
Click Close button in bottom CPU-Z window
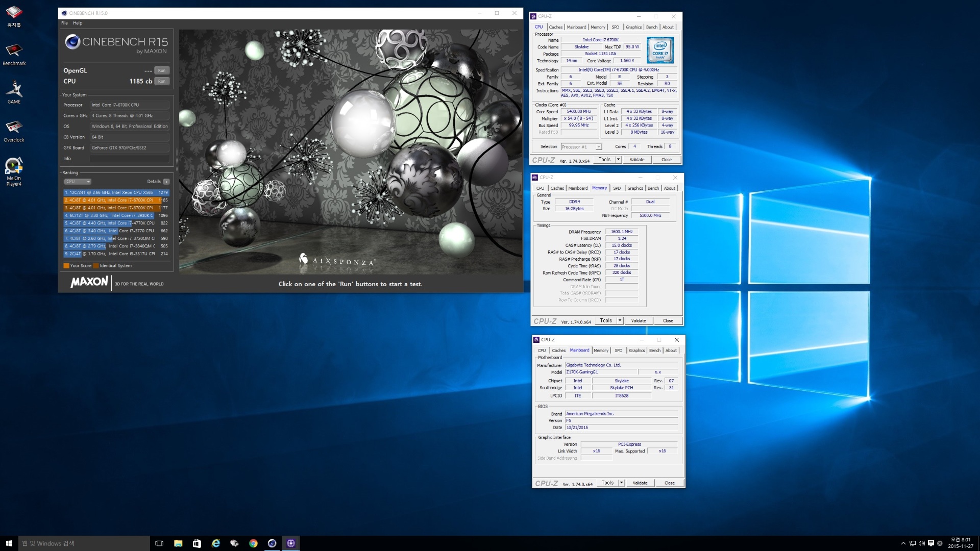(670, 483)
